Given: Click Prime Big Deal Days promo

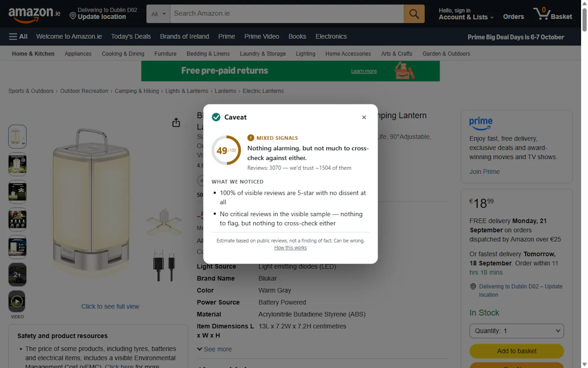Looking at the screenshot, I should click(516, 37).
